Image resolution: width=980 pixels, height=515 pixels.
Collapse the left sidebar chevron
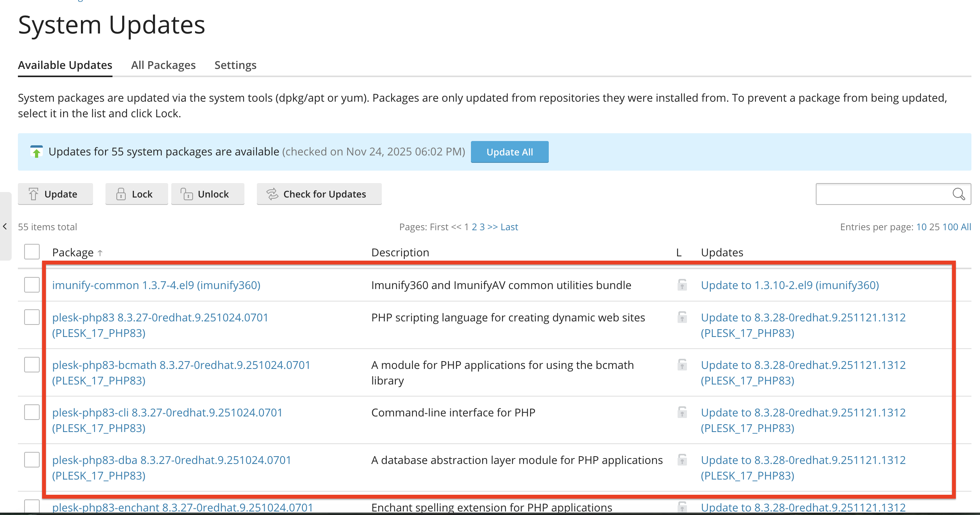5,226
